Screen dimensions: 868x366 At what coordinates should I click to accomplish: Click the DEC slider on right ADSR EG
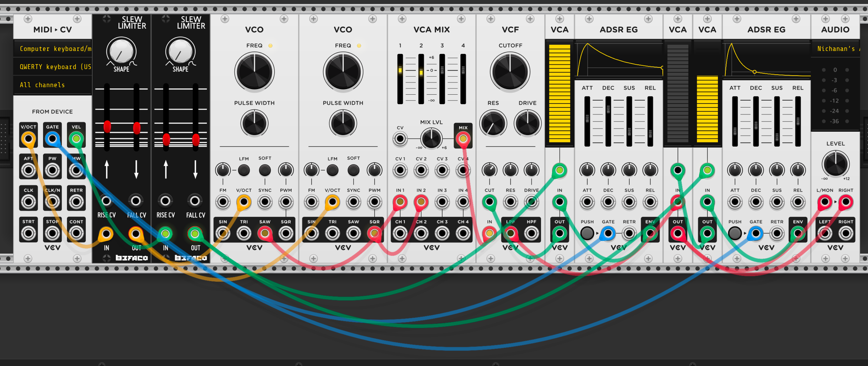pos(756,121)
